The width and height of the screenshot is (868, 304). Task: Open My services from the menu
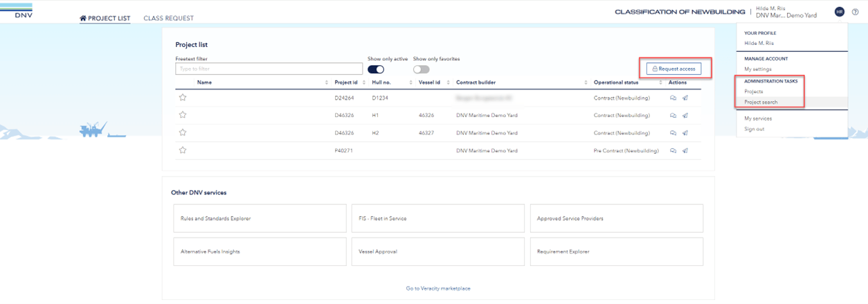pyautogui.click(x=758, y=118)
